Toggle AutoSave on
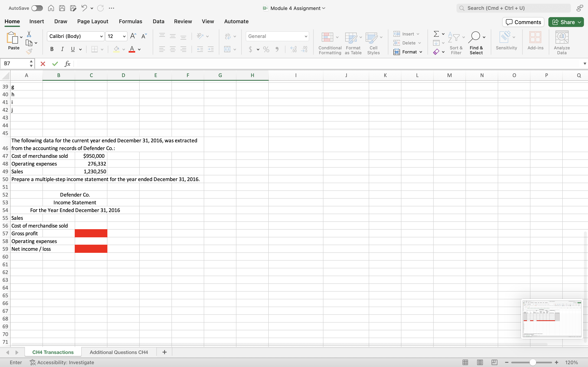Viewport: 588px width, 367px height. click(x=37, y=8)
